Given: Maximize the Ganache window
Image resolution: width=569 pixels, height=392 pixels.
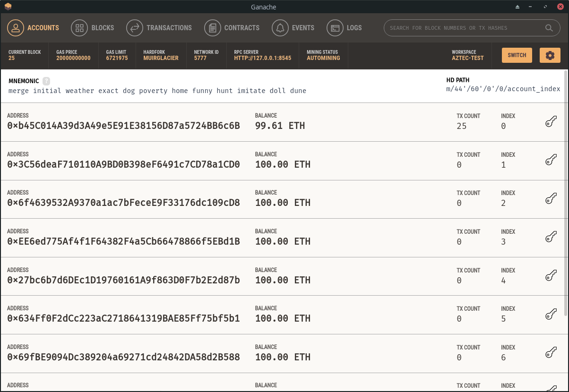Looking at the screenshot, I should (546, 7).
